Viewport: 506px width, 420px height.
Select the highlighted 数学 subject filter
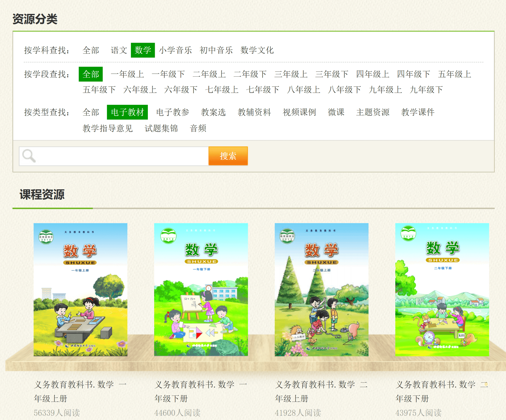coord(143,50)
